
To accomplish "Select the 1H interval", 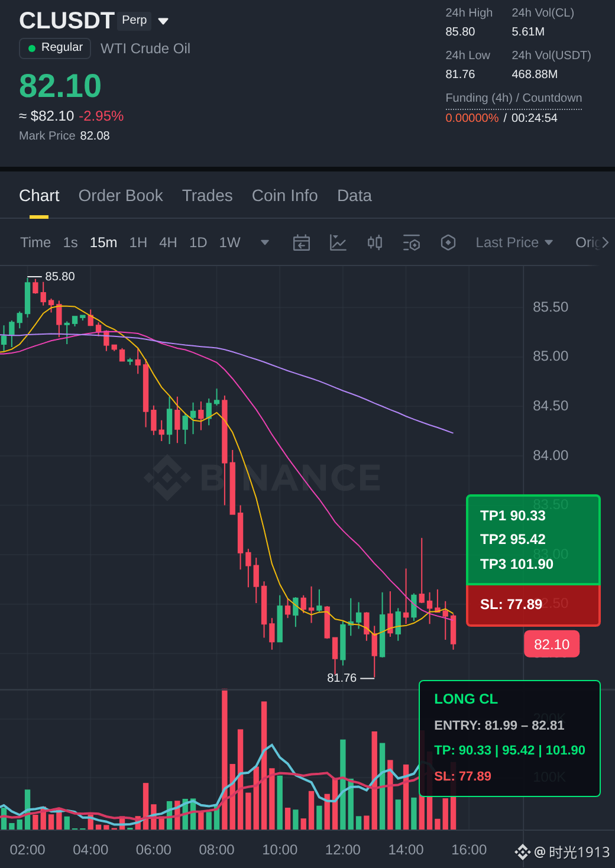I will (138, 242).
